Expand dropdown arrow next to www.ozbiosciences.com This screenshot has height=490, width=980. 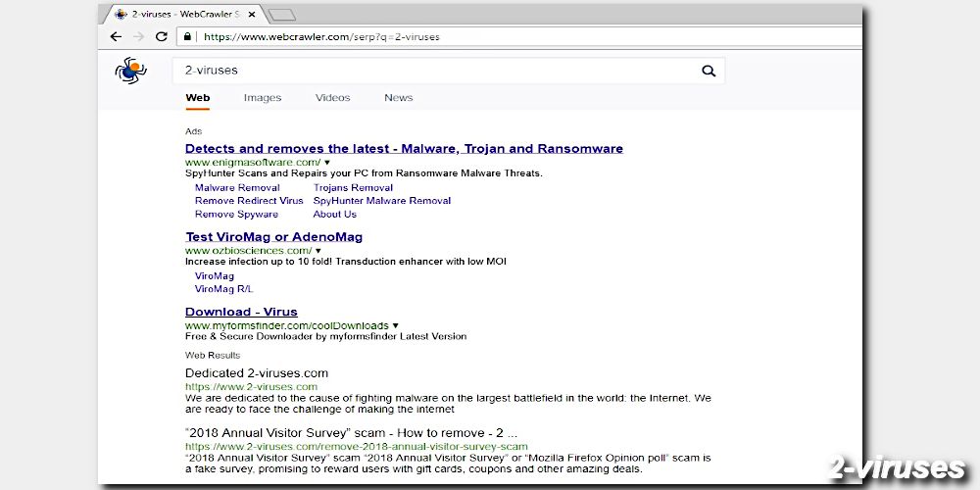pos(318,251)
